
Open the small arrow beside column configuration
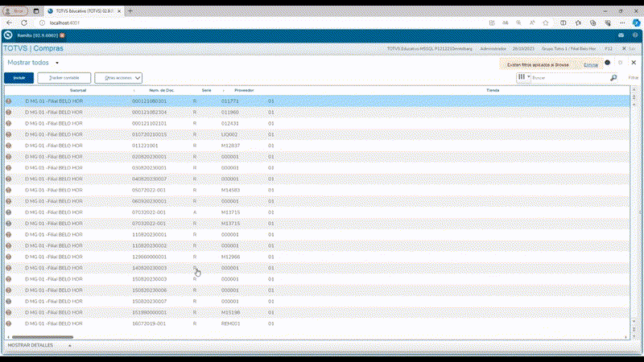point(529,77)
